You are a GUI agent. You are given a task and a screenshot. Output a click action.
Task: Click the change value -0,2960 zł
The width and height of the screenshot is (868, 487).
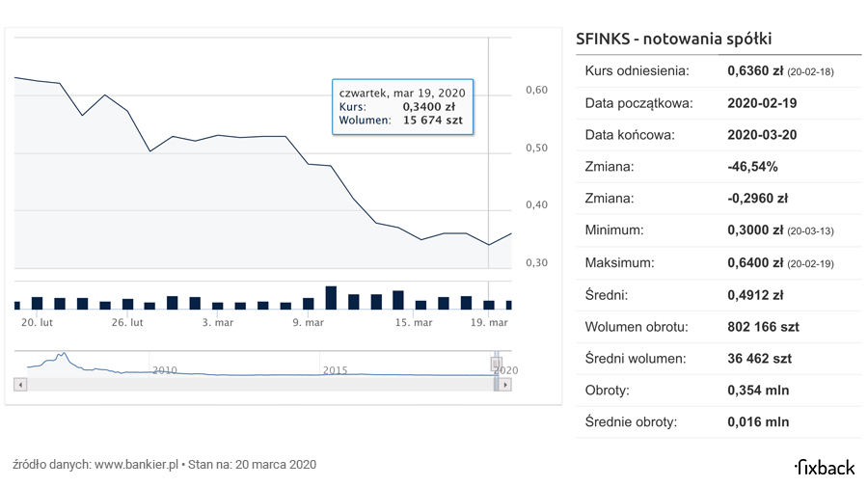(757, 198)
